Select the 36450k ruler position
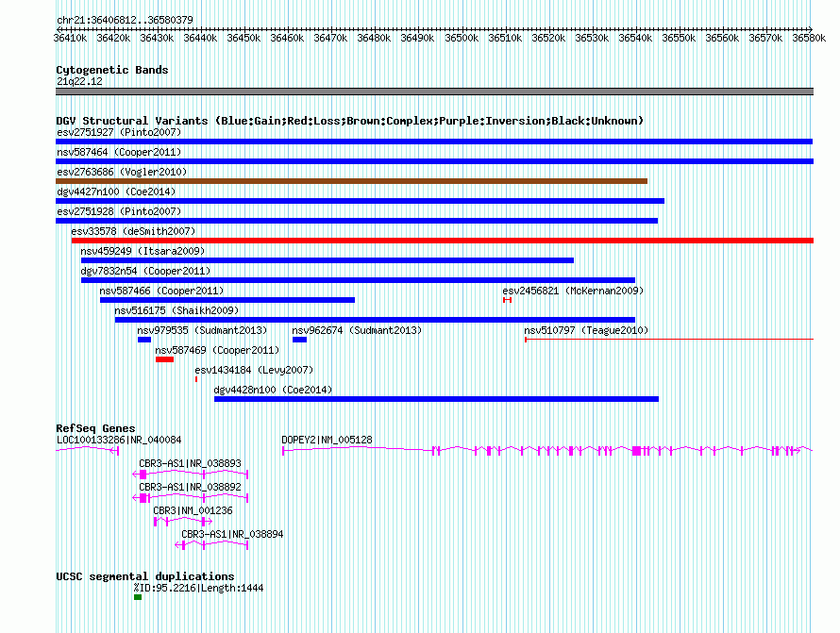This screenshot has width=840, height=633. (x=244, y=38)
